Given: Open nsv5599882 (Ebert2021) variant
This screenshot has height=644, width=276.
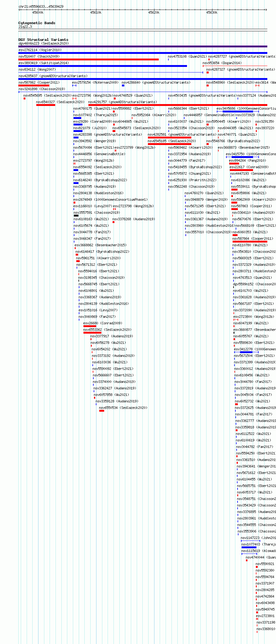Looking at the screenshot, I should (x=133, y=109).
